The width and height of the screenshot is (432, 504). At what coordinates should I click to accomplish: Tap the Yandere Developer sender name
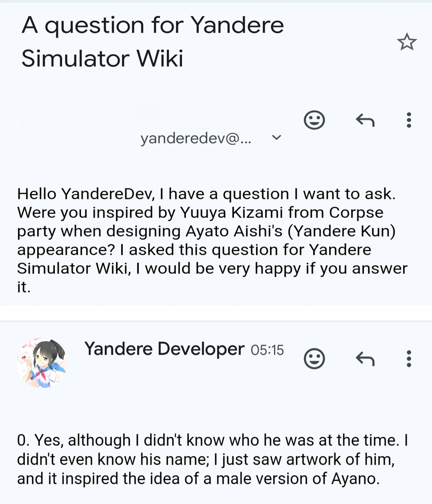point(164,349)
